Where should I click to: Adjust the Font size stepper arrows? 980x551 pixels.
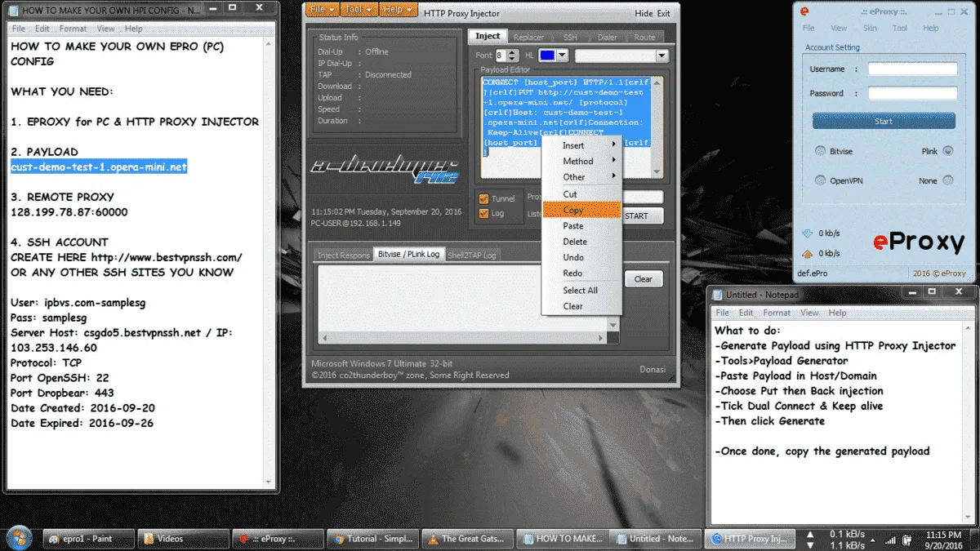coord(513,56)
